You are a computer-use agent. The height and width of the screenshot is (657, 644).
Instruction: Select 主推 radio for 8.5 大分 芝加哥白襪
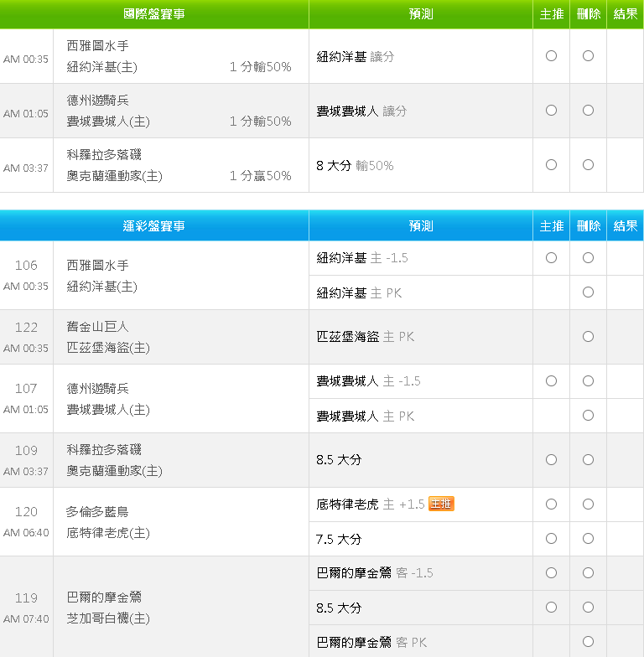pos(551,607)
